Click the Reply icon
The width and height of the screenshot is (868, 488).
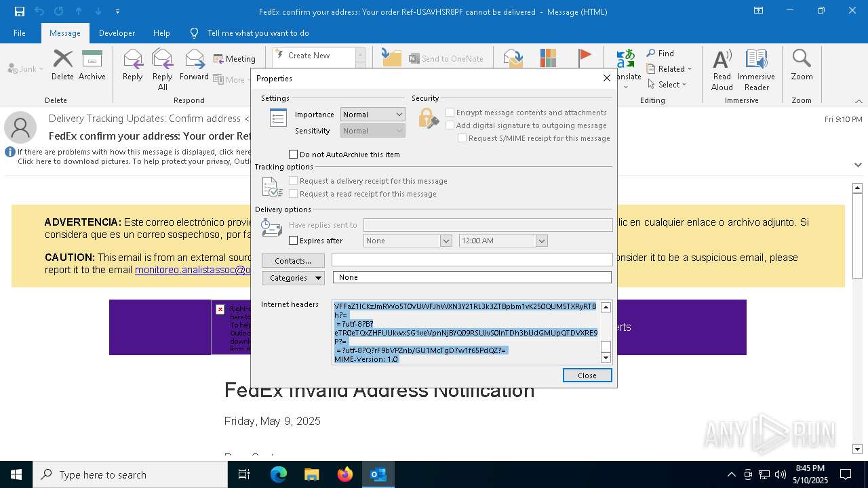(132, 59)
